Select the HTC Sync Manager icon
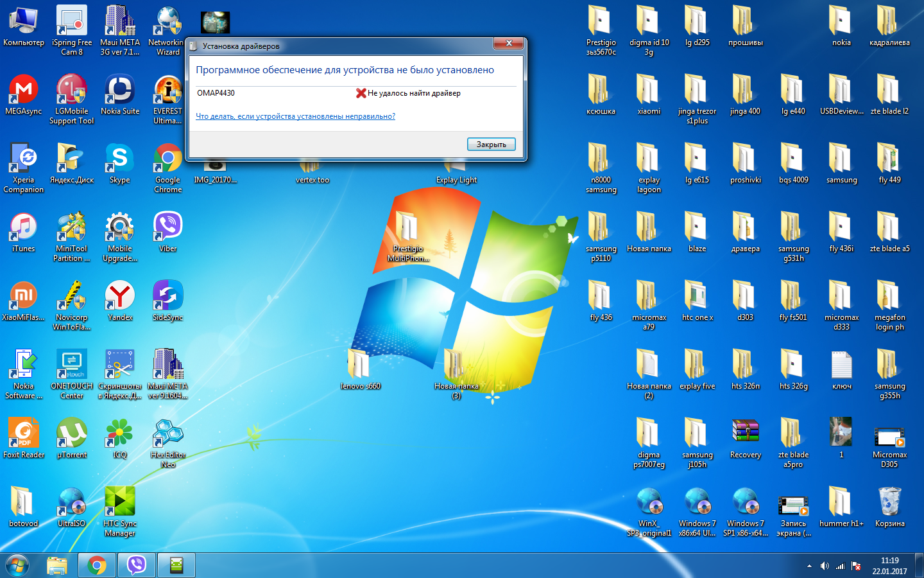This screenshot has width=924, height=578. click(x=120, y=507)
